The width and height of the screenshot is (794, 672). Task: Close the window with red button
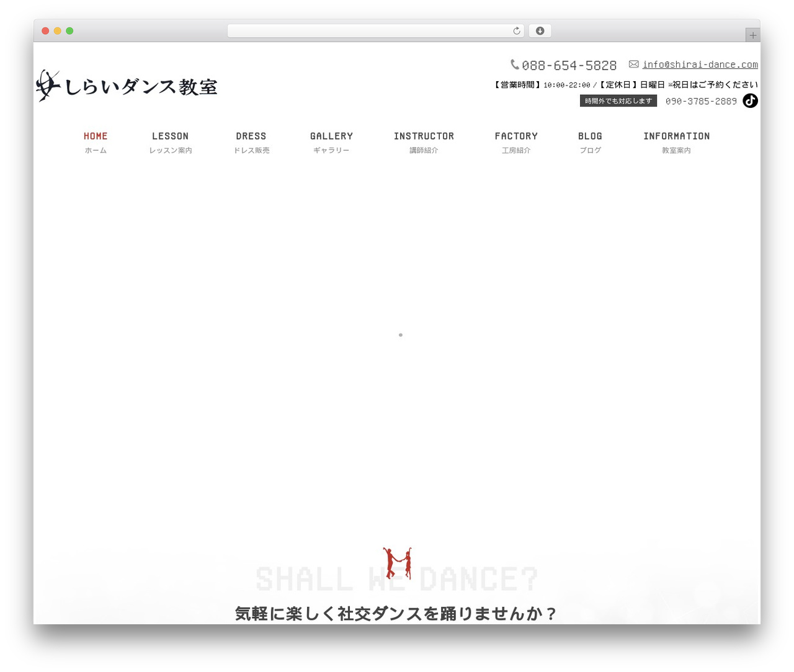[45, 31]
